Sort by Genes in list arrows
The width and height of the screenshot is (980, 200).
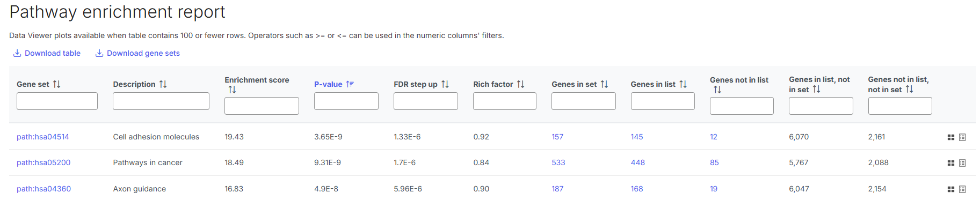pos(683,84)
